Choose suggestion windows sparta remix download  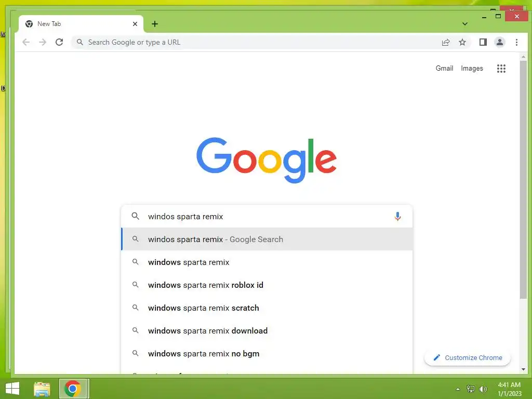pyautogui.click(x=267, y=330)
